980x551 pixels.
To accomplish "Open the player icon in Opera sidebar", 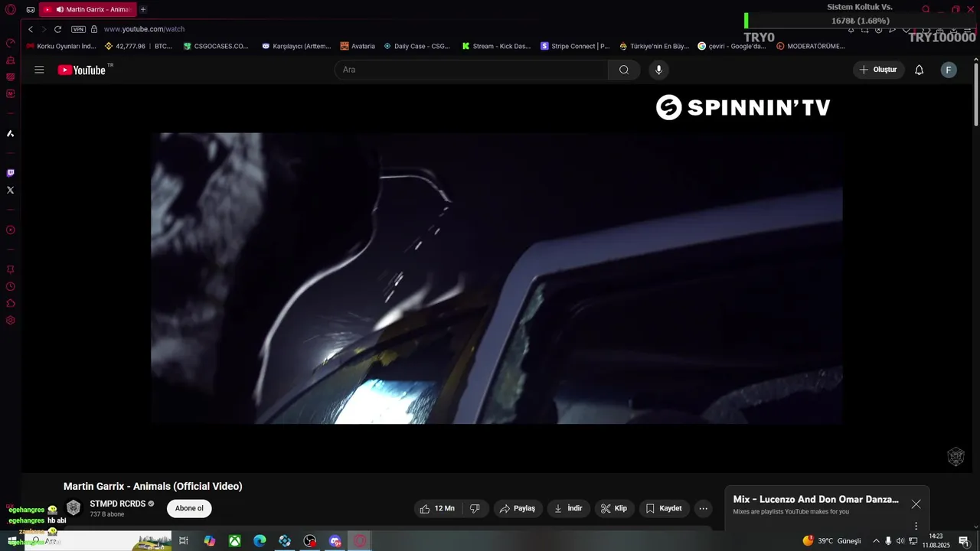I will (11, 230).
